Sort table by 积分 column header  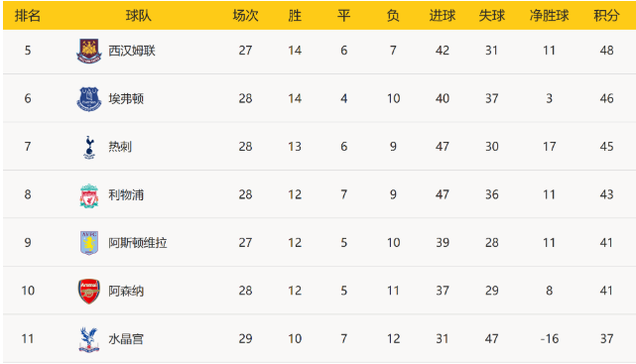606,16
